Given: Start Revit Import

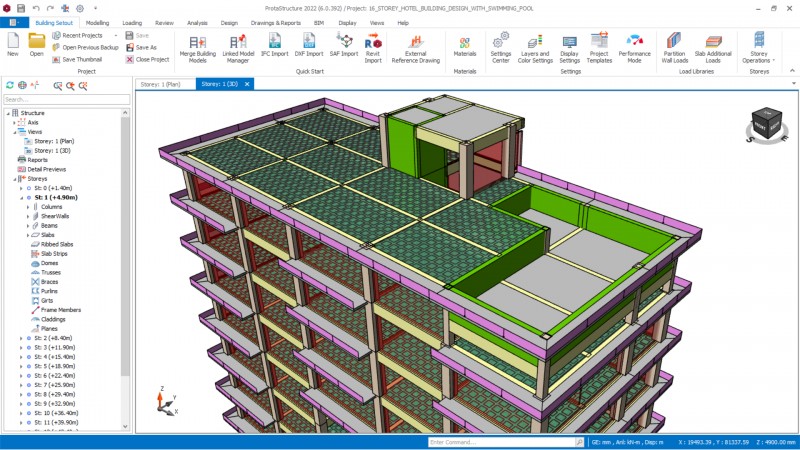Looking at the screenshot, I should click(x=373, y=48).
